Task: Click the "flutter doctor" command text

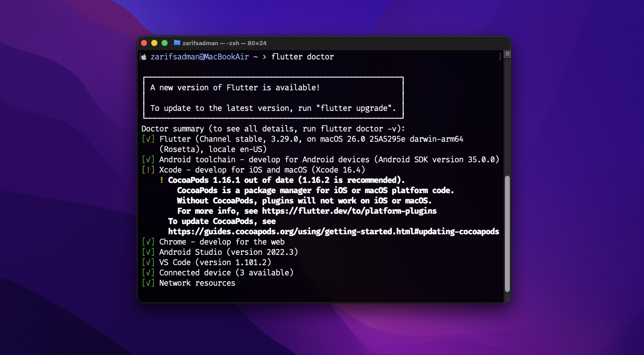Action: click(302, 57)
